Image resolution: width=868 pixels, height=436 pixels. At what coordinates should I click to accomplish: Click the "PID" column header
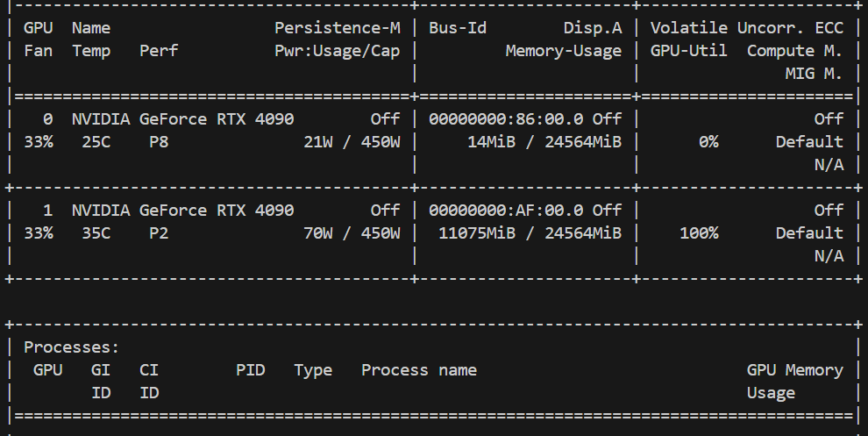tap(250, 370)
